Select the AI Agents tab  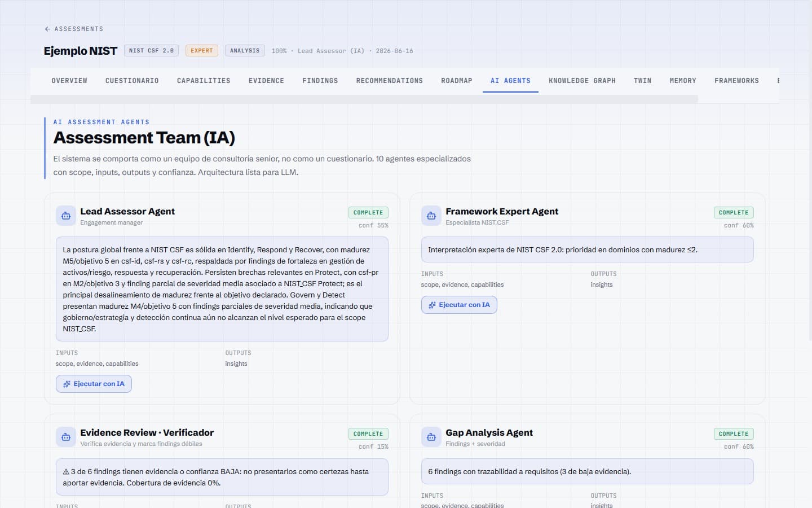coord(510,81)
